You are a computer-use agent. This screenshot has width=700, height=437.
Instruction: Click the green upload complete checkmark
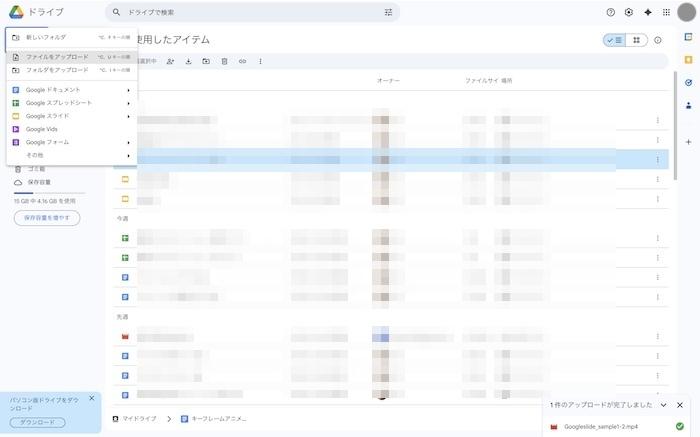pos(680,426)
